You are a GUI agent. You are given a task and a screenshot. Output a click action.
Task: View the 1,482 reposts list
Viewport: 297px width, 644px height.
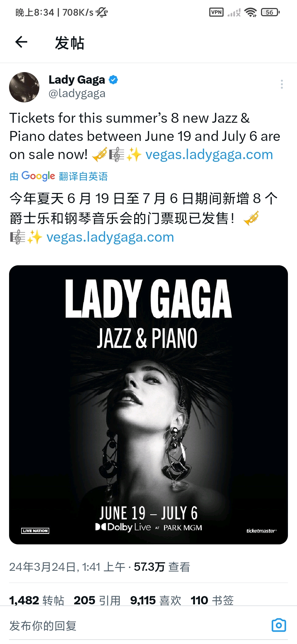(37, 600)
